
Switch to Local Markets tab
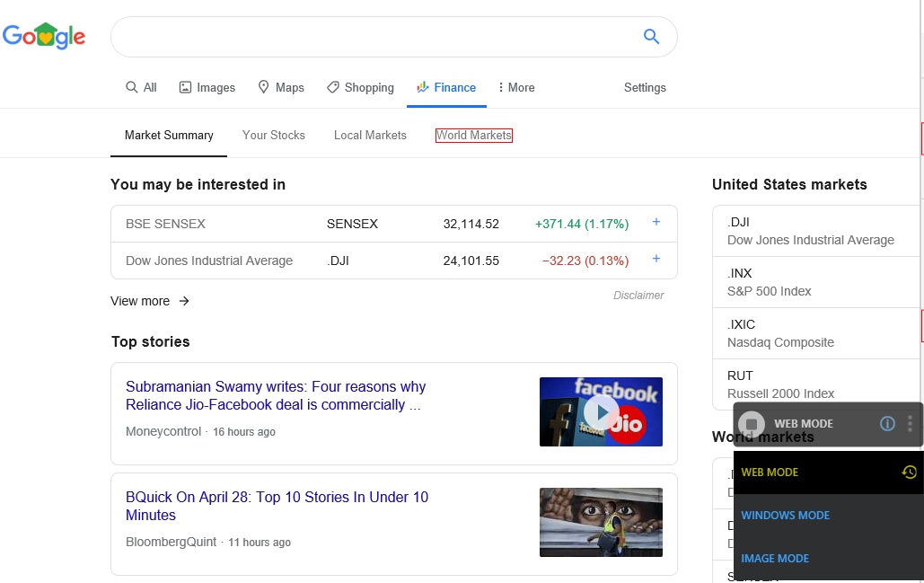point(370,135)
